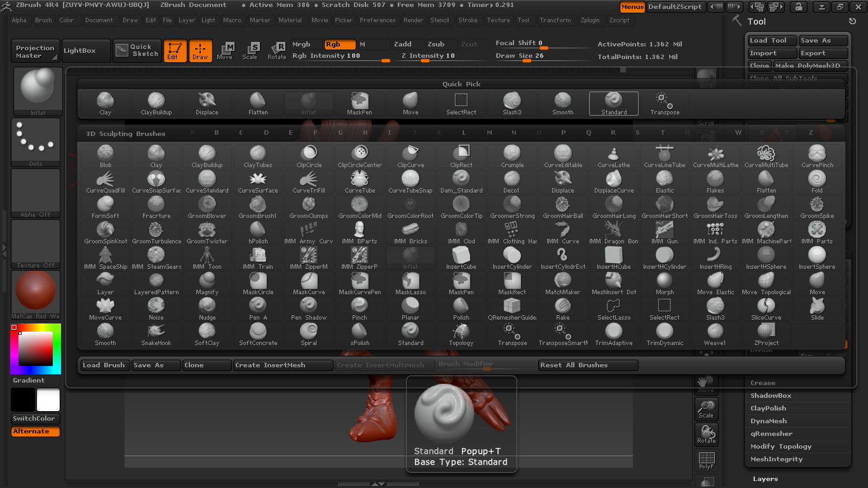Adjust the Rgb Intensity slider
This screenshot has height=488, width=868.
[341, 57]
